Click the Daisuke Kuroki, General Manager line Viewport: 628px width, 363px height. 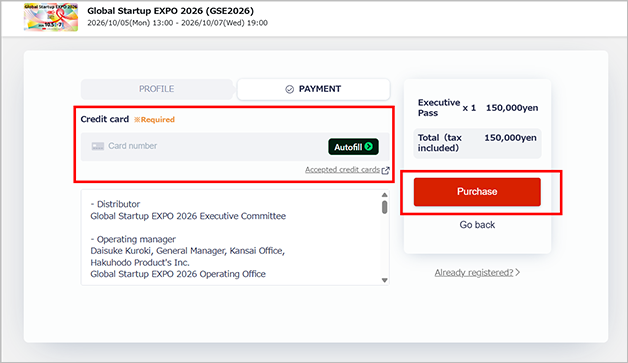point(187,251)
